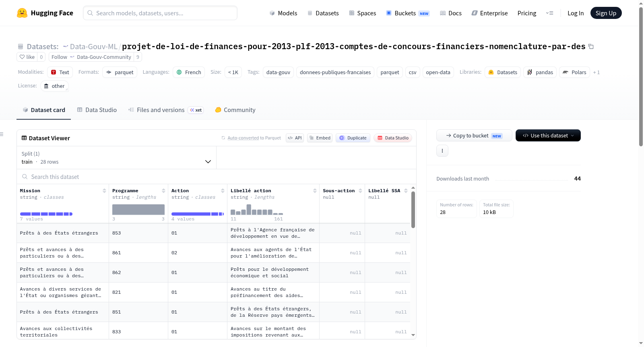Select the open-data tag
The height and width of the screenshot is (347, 644).
tap(438, 72)
